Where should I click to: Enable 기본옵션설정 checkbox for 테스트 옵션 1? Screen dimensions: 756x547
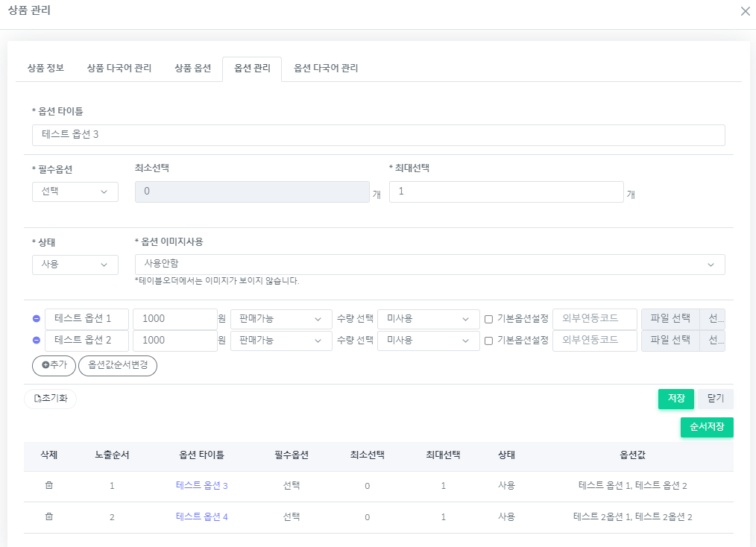click(x=488, y=319)
